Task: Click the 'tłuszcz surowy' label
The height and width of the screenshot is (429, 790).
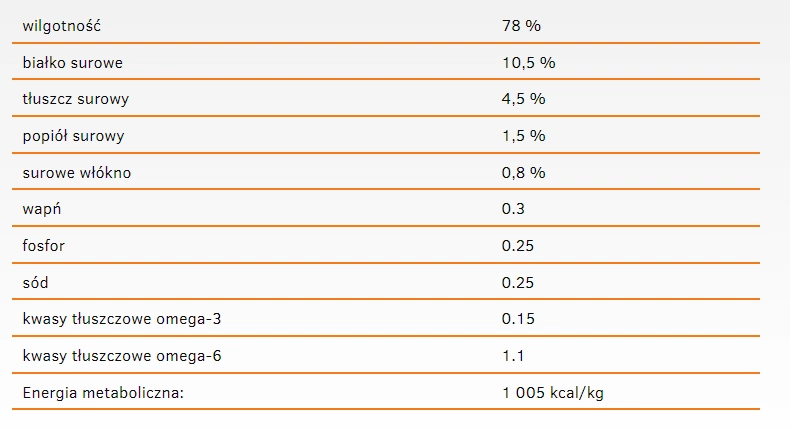Action: point(76,99)
